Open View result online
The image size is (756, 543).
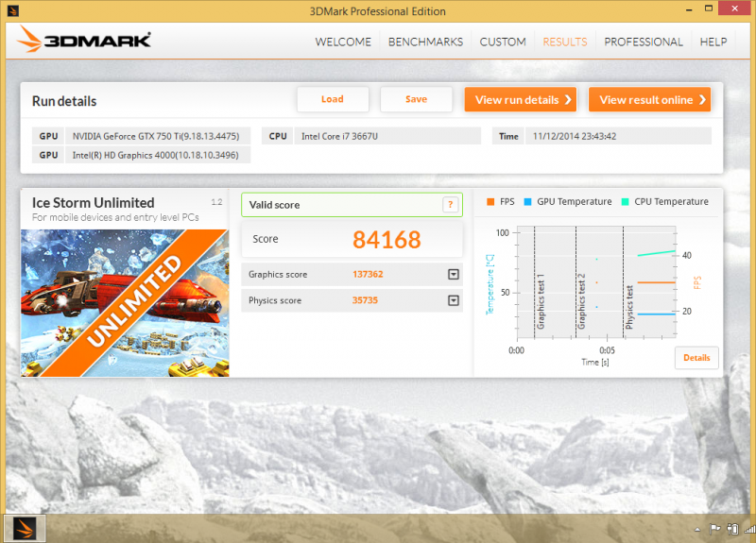pyautogui.click(x=649, y=100)
